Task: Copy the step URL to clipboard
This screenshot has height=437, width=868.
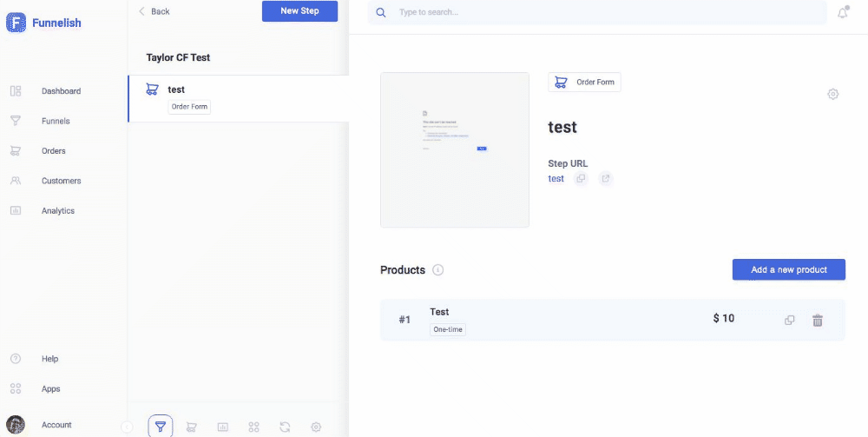Action: (x=581, y=179)
